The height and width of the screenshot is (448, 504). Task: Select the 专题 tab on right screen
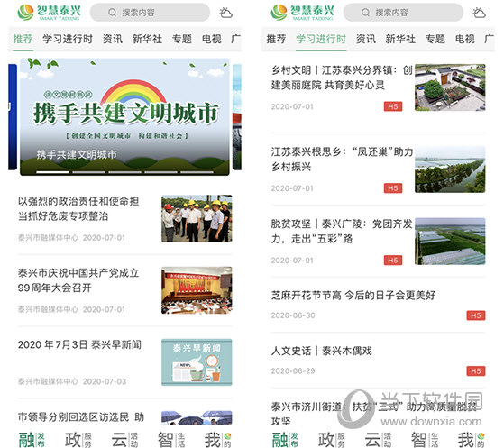pos(435,39)
